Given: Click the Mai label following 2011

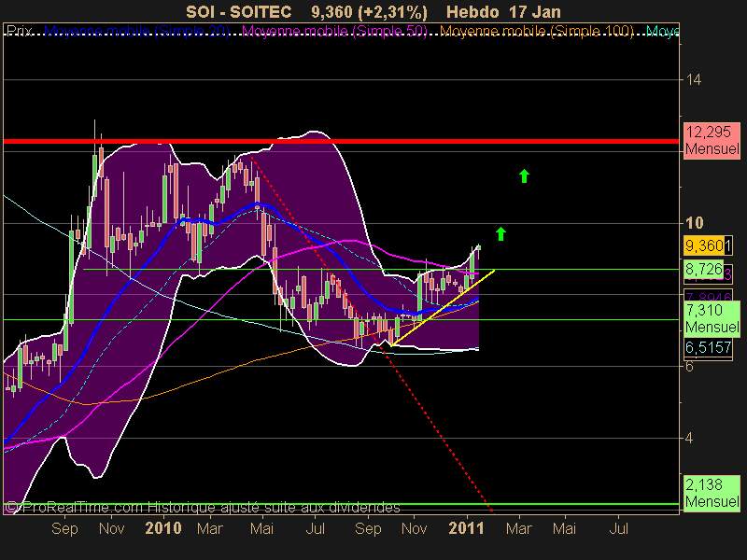Looking at the screenshot, I should click(x=564, y=528).
